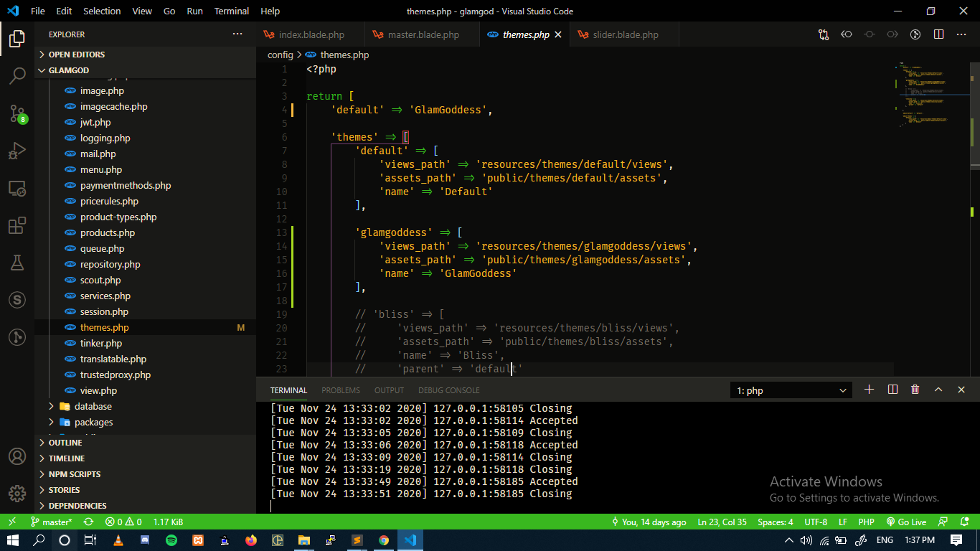Open the Selection menu
Image resolution: width=980 pixels, height=551 pixels.
[x=102, y=11]
